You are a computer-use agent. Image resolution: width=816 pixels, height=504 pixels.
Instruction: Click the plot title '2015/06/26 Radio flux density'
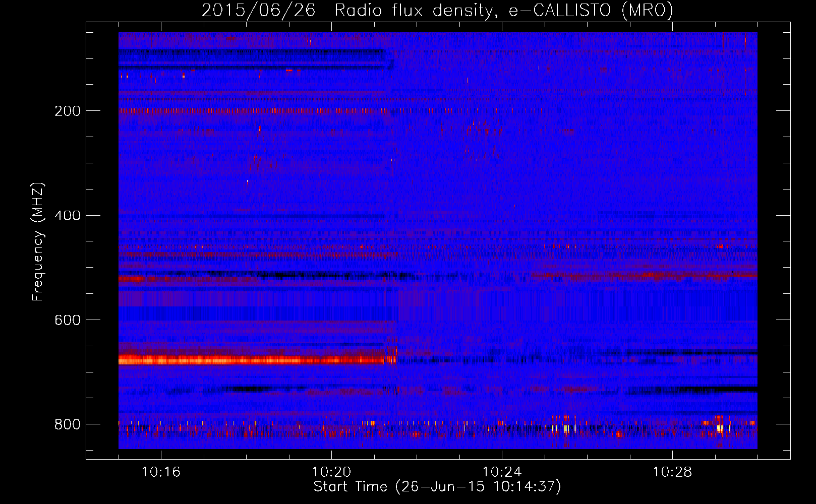coord(437,10)
